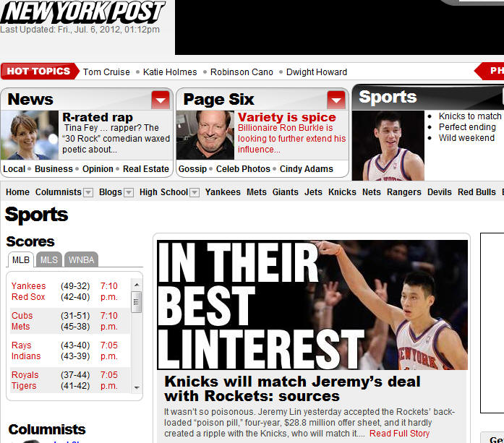Go to Mets team page
This screenshot has width=504, height=443.
[x=257, y=192]
